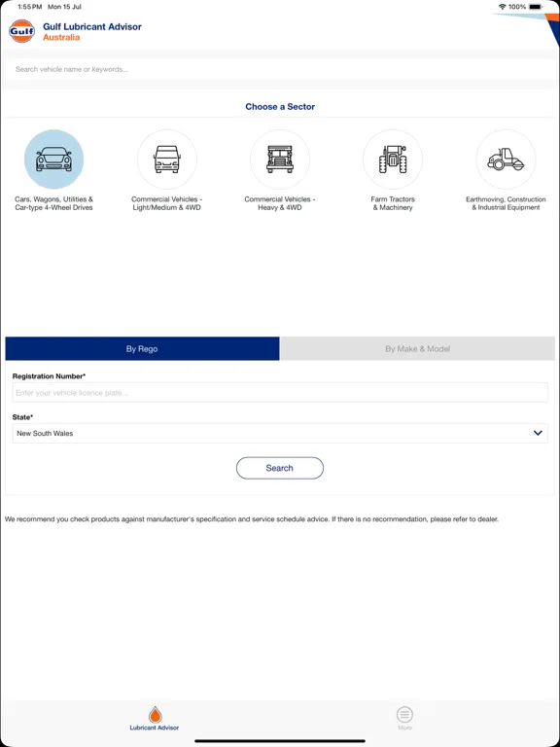Tap the manufacturer's specification disclaimer text
This screenshot has height=747, width=560.
(252, 519)
